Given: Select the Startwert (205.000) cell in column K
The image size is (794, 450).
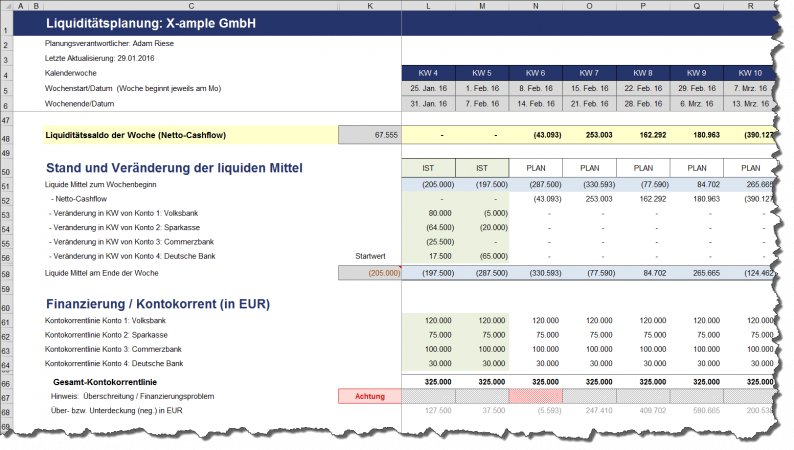Looking at the screenshot, I should (x=370, y=272).
